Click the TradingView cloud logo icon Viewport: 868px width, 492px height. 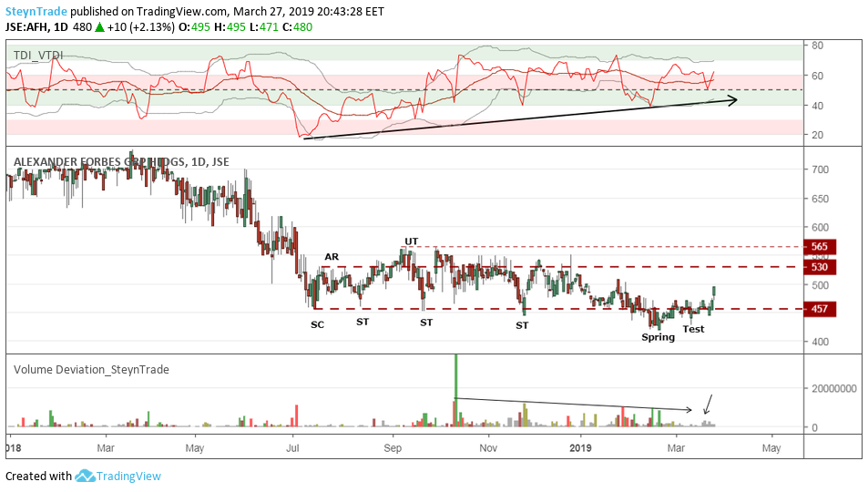coord(85,476)
